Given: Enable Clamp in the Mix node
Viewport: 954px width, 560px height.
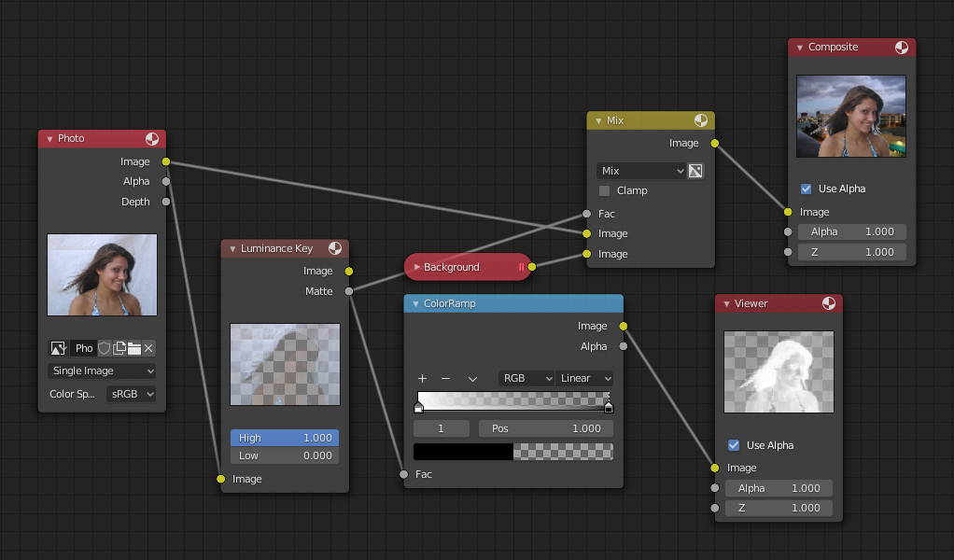Looking at the screenshot, I should [x=603, y=190].
